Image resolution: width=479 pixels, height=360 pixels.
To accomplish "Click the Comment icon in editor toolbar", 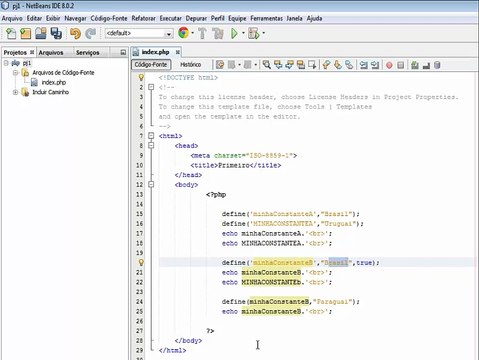I will [x=415, y=65].
